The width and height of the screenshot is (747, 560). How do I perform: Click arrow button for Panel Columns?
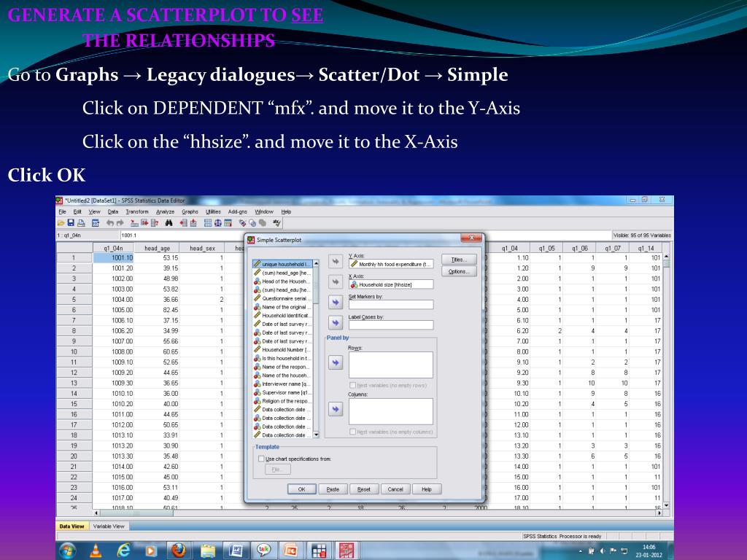pos(336,409)
